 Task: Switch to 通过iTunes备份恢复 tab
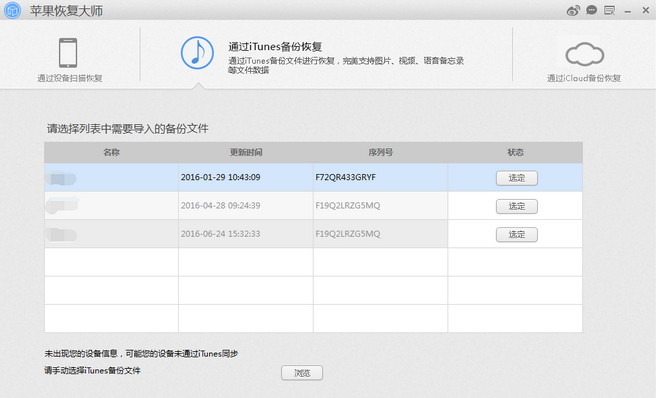275,46
